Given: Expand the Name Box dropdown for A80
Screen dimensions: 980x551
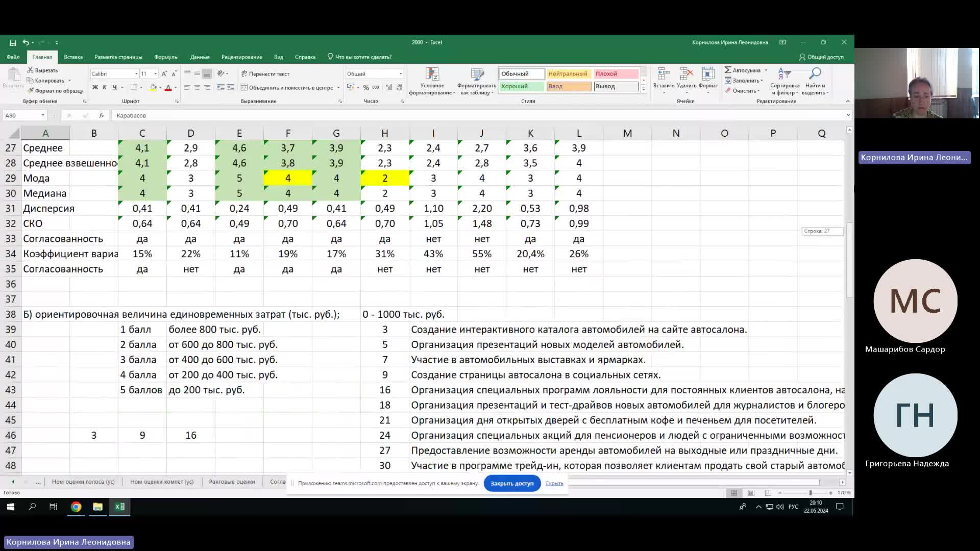Looking at the screenshot, I should (43, 116).
